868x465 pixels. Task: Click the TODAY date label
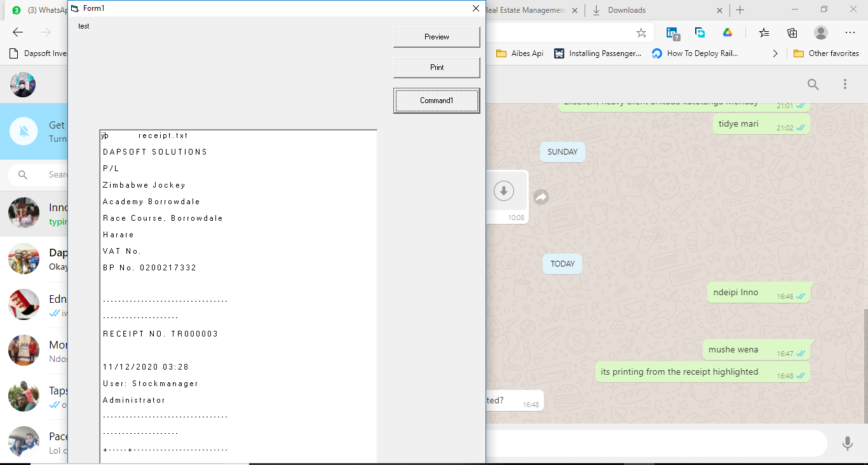[562, 264]
